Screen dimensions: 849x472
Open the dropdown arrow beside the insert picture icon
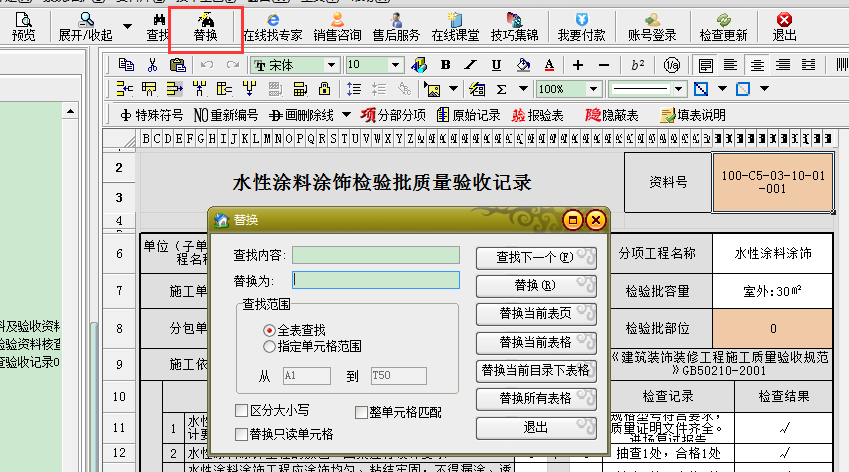coord(454,89)
